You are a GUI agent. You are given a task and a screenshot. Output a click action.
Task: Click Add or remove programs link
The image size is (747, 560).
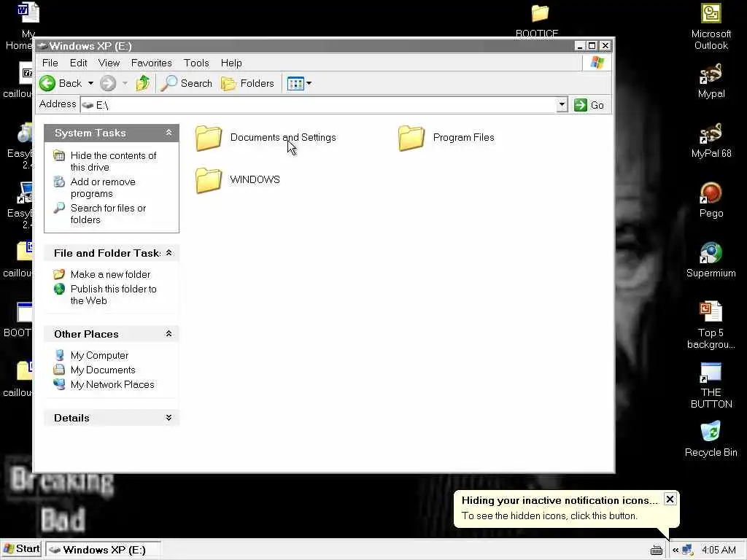coord(103,187)
